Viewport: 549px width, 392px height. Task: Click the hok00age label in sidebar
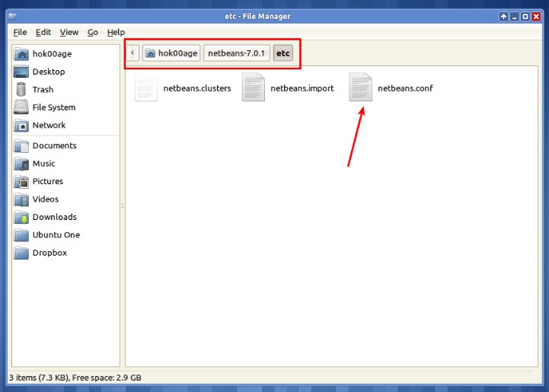52,54
